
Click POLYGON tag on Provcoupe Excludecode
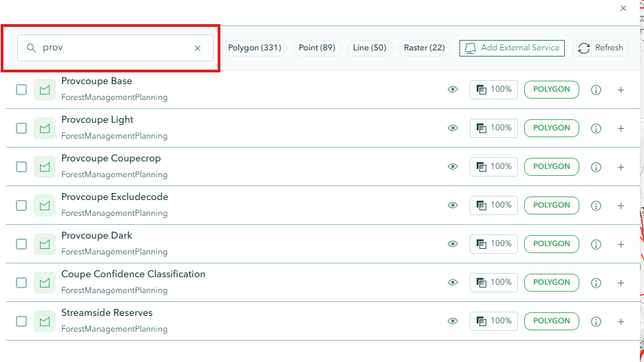click(552, 205)
